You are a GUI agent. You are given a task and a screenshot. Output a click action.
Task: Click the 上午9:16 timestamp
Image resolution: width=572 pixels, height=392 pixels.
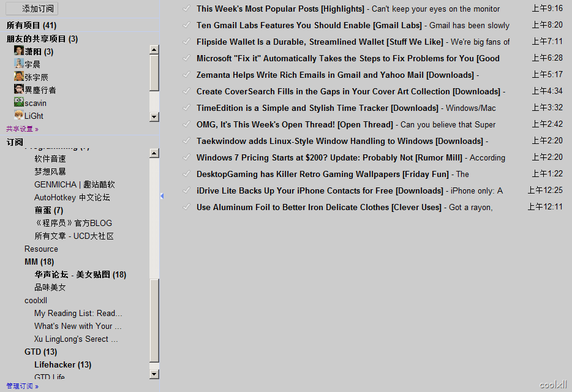(x=547, y=8)
